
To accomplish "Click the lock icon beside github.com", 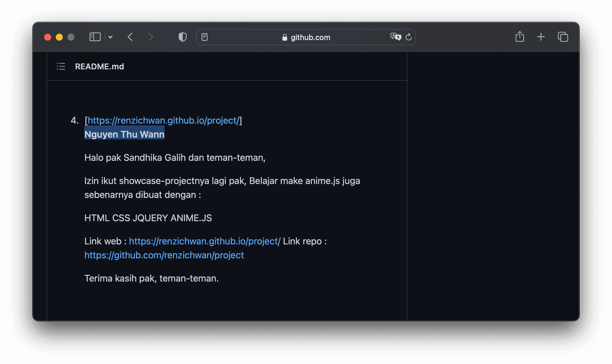I will pyautogui.click(x=284, y=37).
